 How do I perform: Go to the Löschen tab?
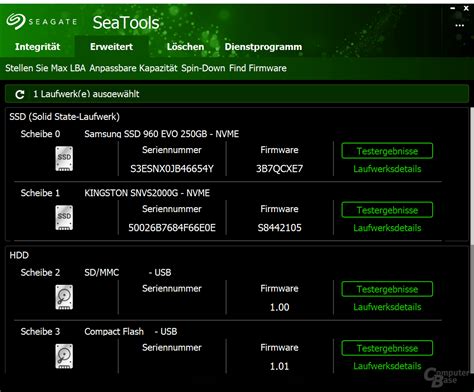coord(185,47)
